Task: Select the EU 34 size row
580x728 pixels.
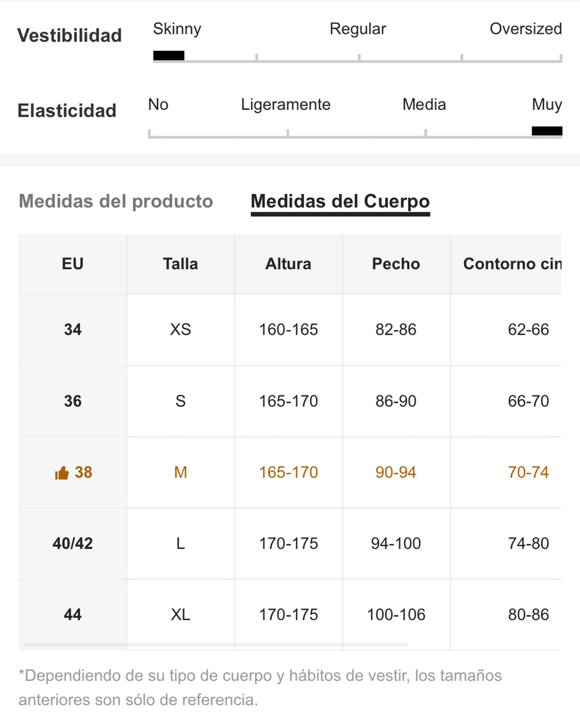Action: 290,329
